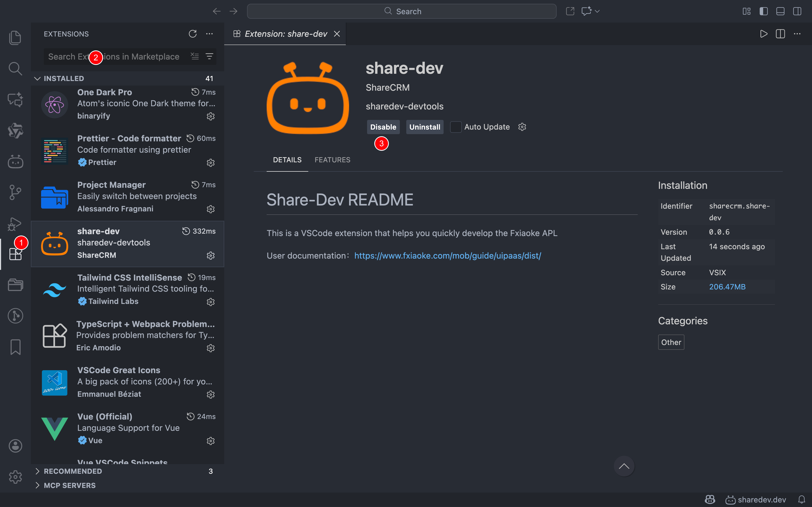Open the manage gear for share-dev in the list
The image size is (812, 507).
pos(210,255)
